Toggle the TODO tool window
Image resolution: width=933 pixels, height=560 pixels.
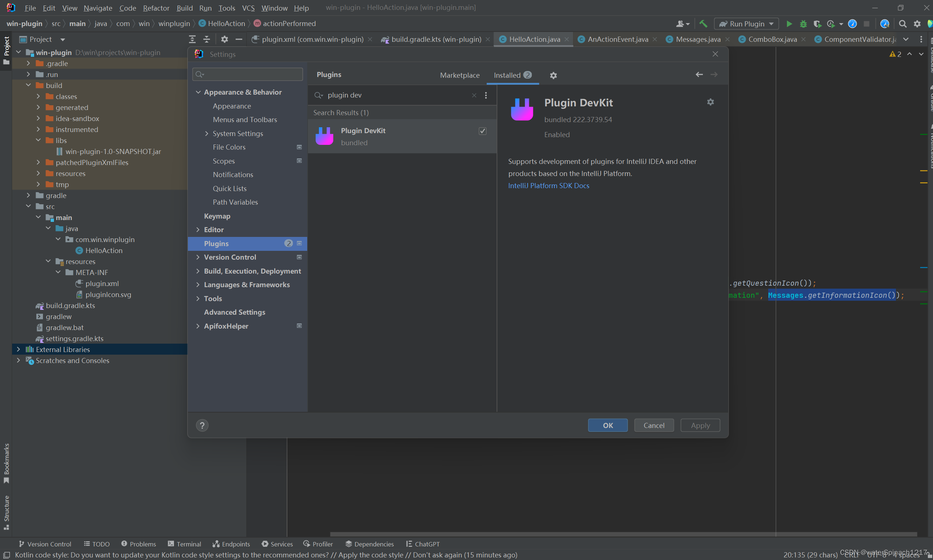(x=97, y=544)
